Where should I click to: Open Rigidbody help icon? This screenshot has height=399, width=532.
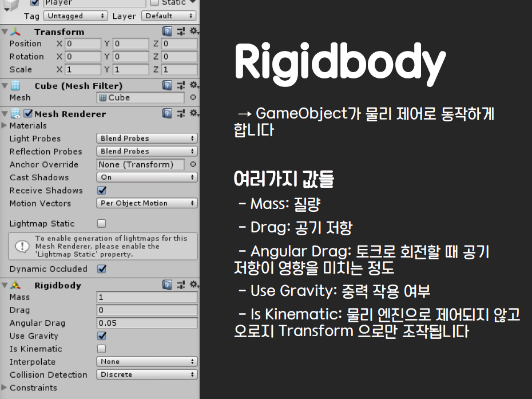pyautogui.click(x=167, y=285)
